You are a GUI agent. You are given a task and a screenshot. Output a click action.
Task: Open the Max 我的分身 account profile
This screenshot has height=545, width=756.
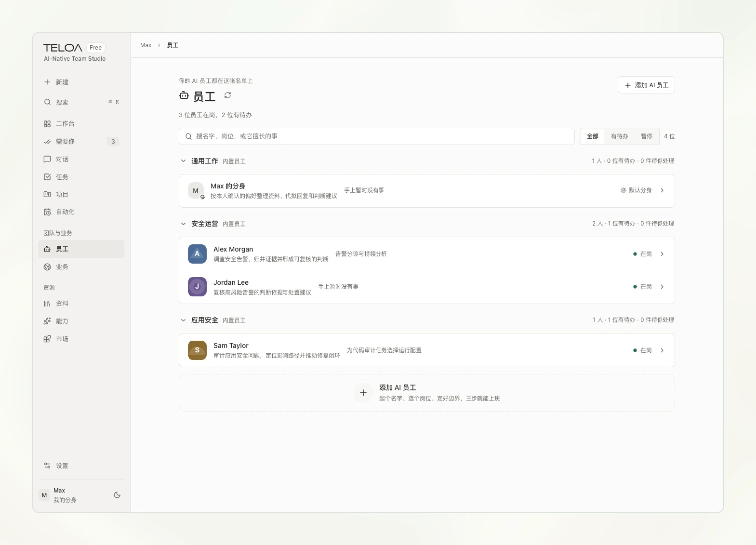point(74,495)
